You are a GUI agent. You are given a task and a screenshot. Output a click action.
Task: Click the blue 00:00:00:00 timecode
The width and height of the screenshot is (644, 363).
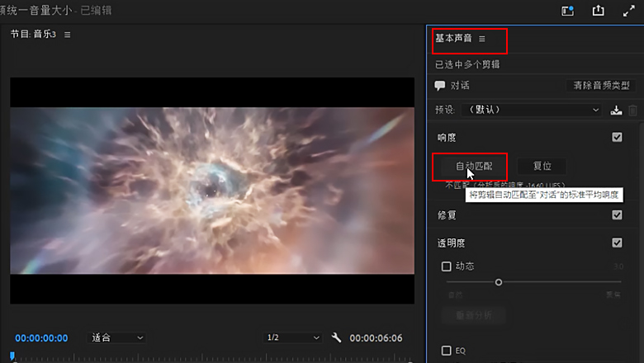pyautogui.click(x=41, y=338)
